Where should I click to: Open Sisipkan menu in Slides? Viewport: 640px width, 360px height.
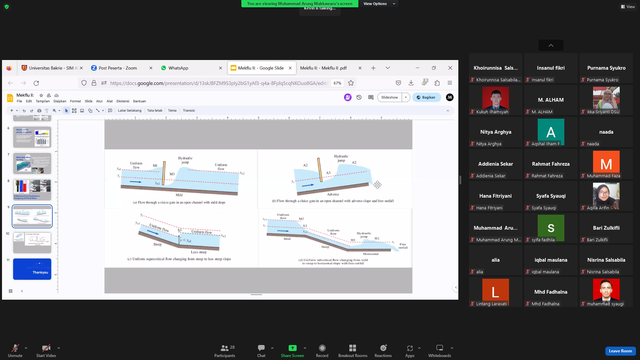60,101
